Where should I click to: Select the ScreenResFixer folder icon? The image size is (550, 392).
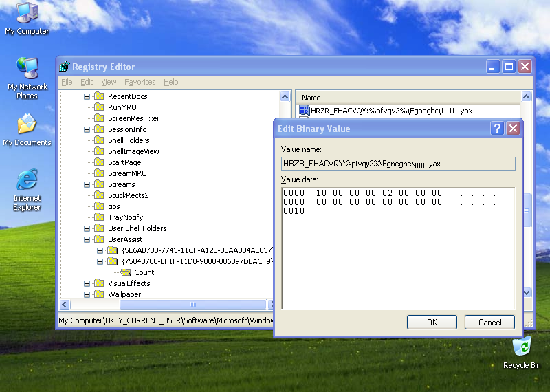100,118
